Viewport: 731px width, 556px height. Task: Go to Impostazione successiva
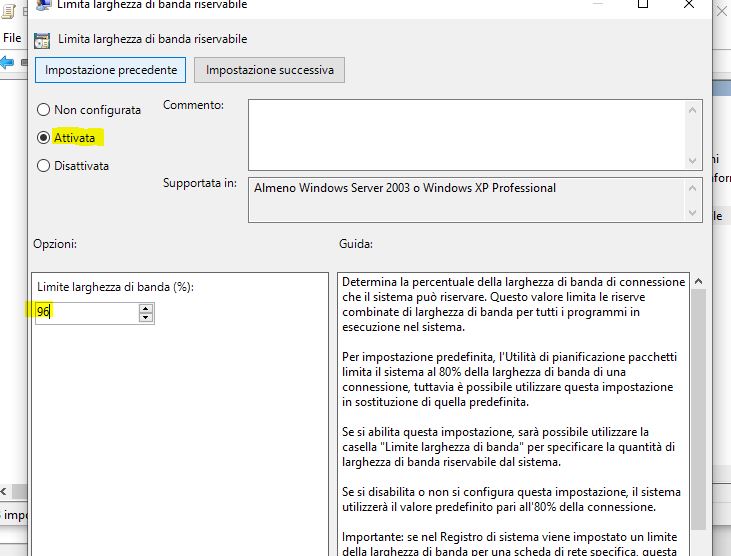click(270, 70)
